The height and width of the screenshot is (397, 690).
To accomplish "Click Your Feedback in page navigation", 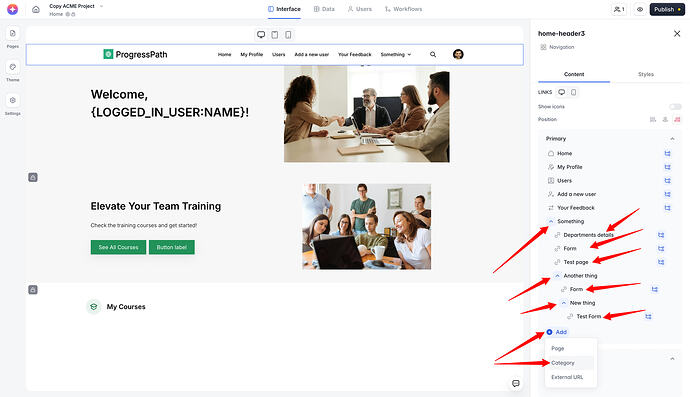I will [355, 55].
